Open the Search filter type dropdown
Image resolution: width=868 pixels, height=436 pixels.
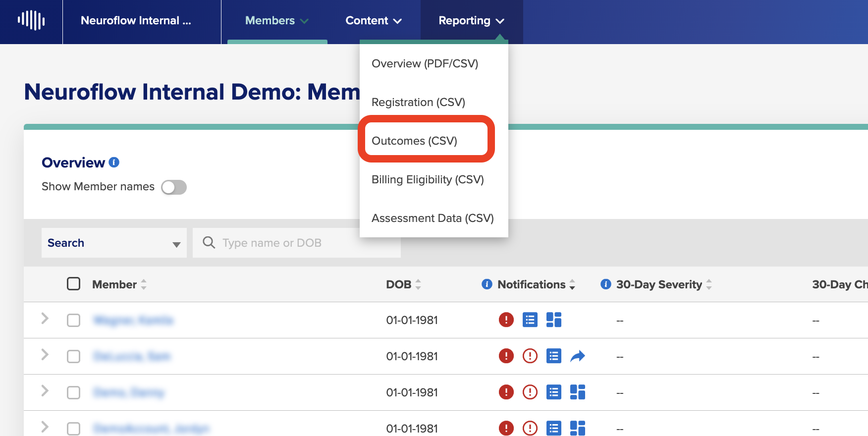tap(114, 243)
